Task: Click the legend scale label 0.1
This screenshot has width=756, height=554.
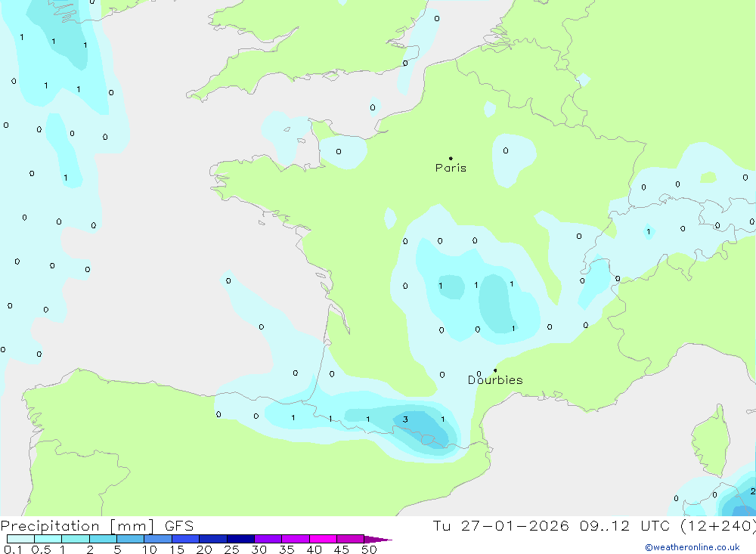Action: click(13, 549)
